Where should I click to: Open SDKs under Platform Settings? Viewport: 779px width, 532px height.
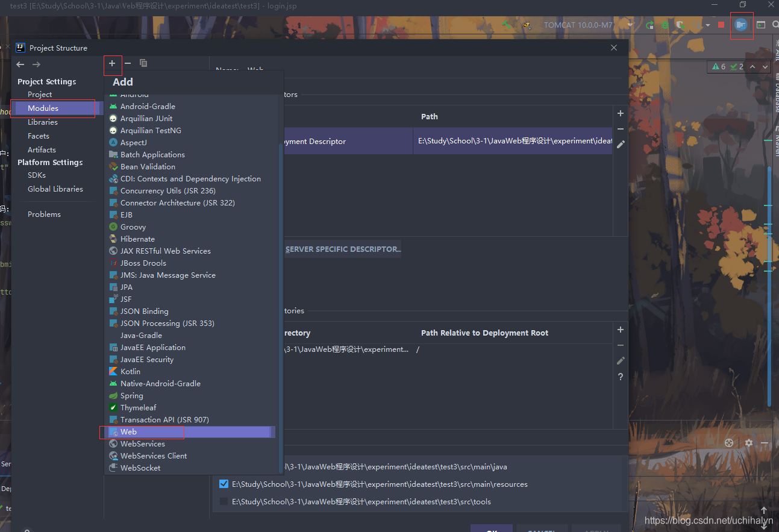pyautogui.click(x=37, y=175)
